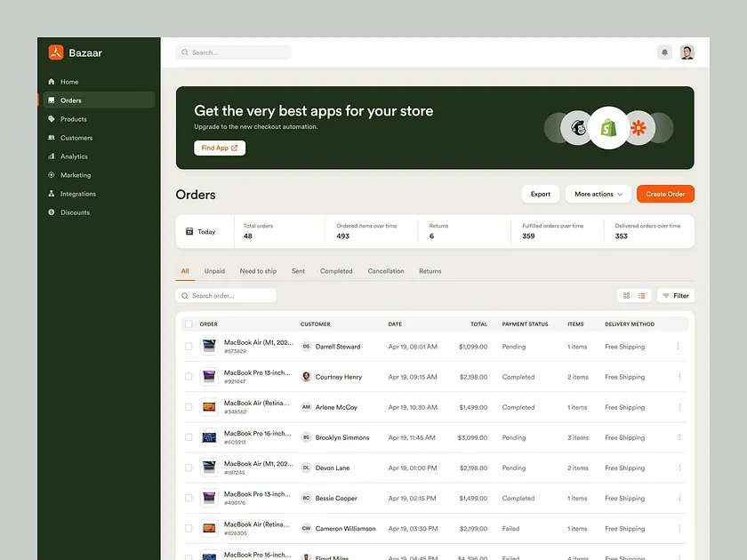This screenshot has height=560, width=747.
Task: Click the Total orders stat 48
Action: click(x=248, y=236)
